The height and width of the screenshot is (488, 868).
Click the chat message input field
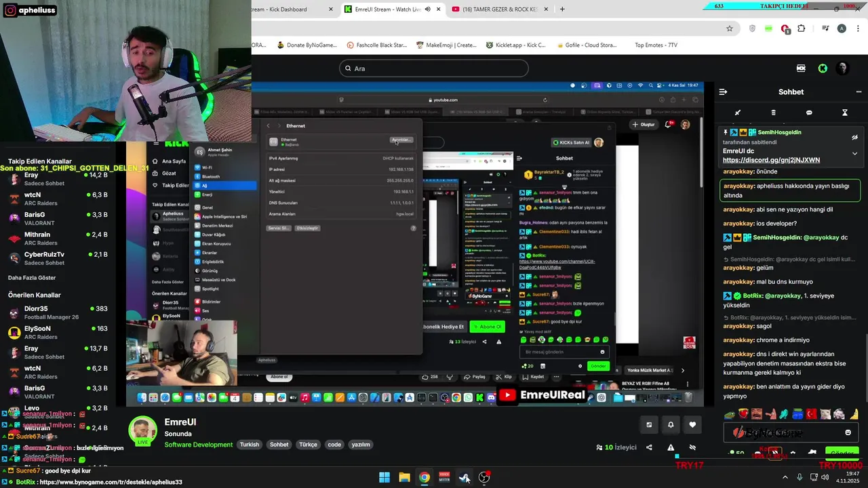pos(790,432)
